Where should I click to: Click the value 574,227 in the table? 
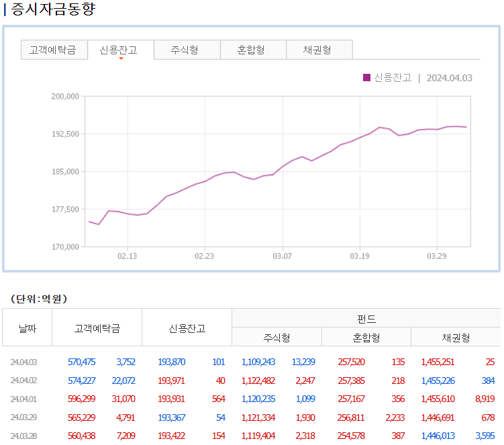(x=82, y=381)
